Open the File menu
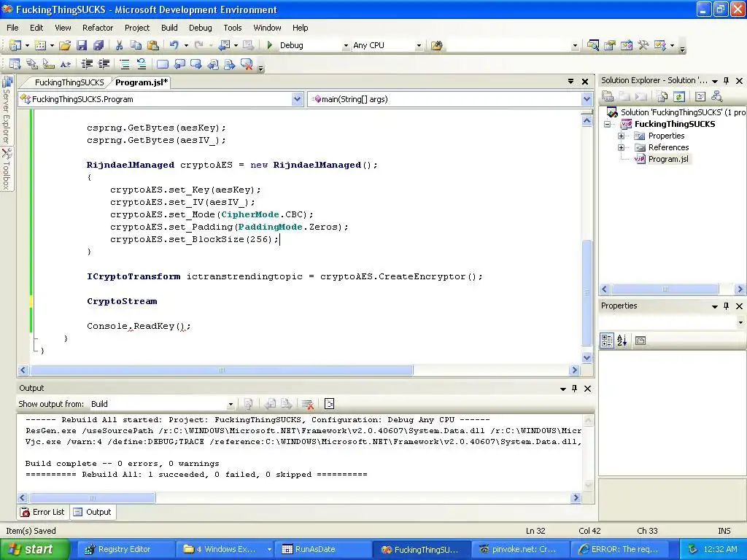Screen dimensions: 747x560 (13, 28)
